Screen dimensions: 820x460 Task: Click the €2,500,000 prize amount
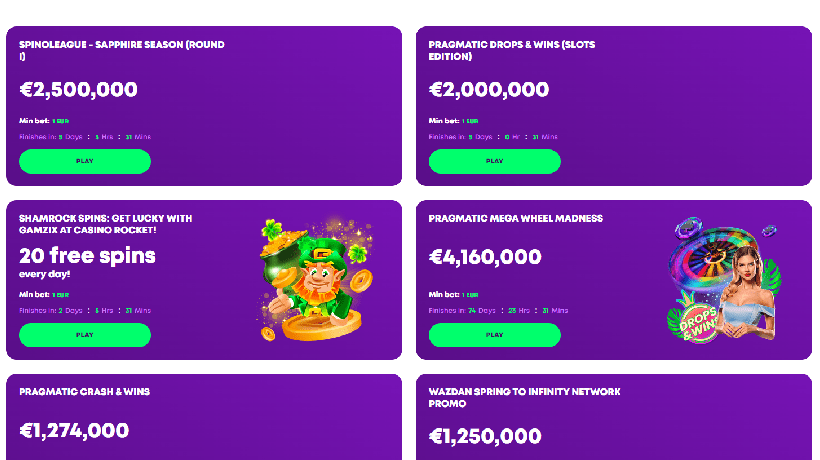click(x=79, y=89)
